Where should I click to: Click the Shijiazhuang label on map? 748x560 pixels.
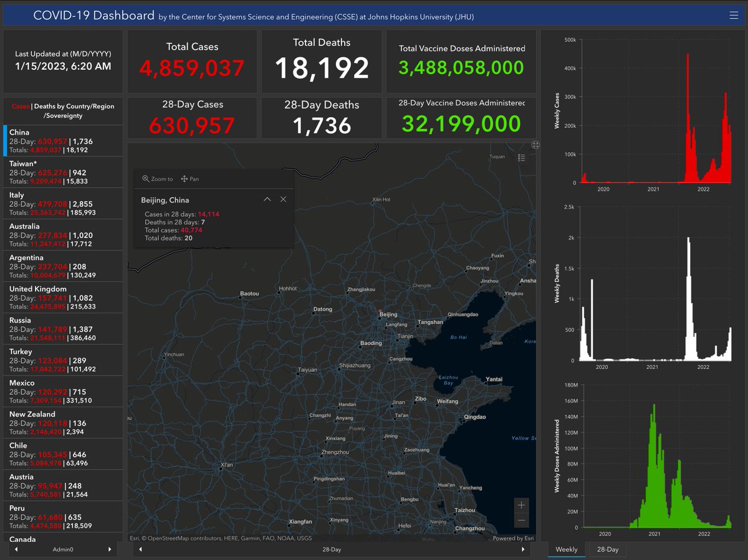[x=354, y=365]
